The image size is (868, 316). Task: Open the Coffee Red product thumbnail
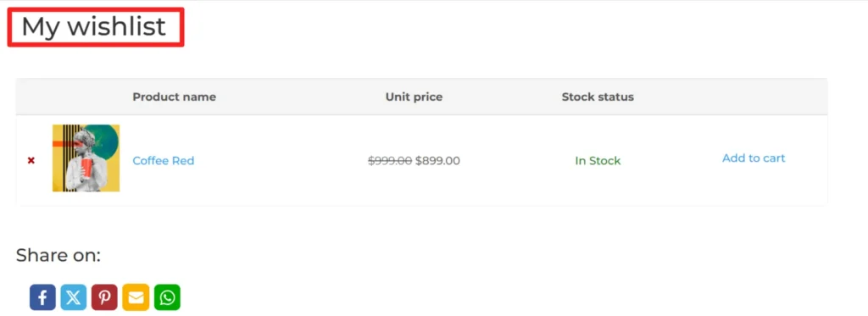click(86, 158)
